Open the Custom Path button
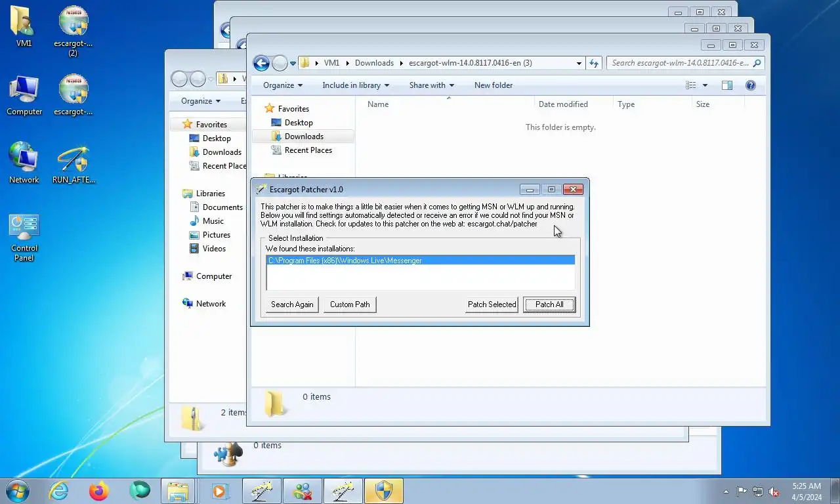 pyautogui.click(x=350, y=304)
